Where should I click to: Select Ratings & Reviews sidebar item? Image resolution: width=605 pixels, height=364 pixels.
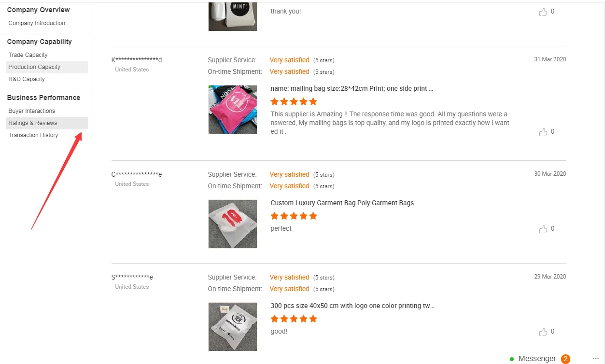click(33, 123)
